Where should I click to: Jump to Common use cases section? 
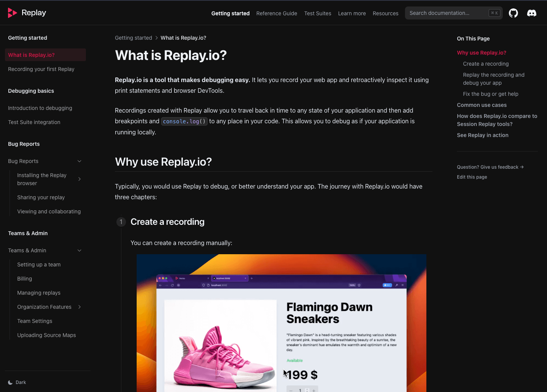click(x=482, y=105)
